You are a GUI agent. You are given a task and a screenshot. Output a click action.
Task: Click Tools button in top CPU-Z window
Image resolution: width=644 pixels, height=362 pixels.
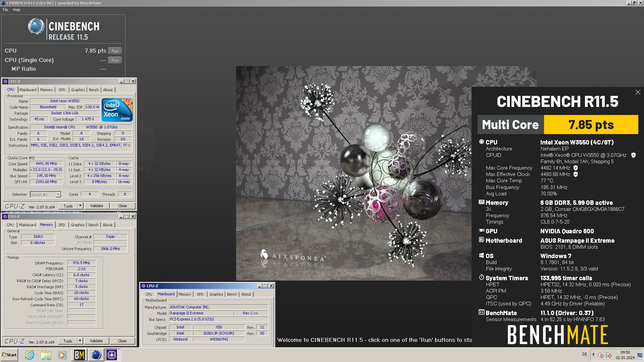[x=68, y=206]
